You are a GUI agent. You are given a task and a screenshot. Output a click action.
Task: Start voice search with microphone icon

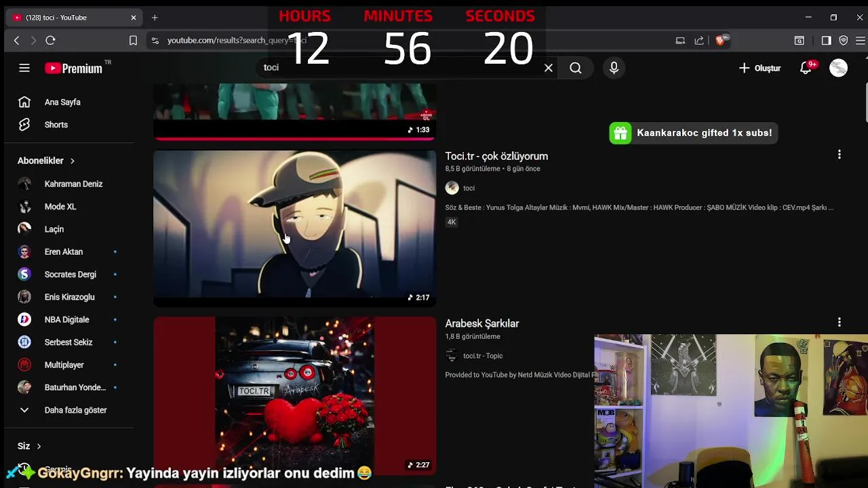pyautogui.click(x=614, y=68)
